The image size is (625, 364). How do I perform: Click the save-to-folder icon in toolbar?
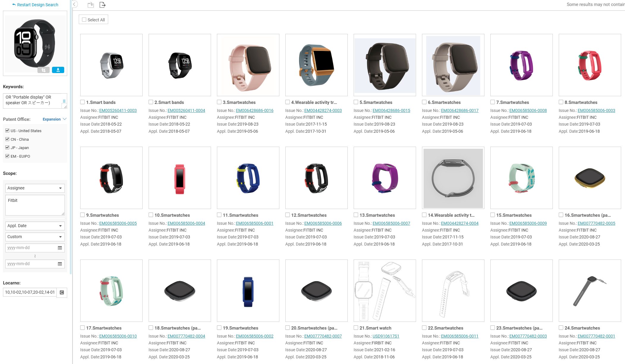pos(91,5)
